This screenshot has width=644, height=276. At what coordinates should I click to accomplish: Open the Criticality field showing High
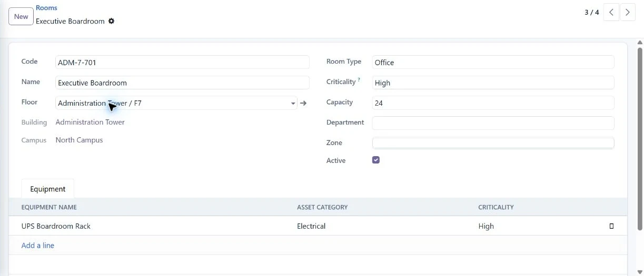coord(493,83)
